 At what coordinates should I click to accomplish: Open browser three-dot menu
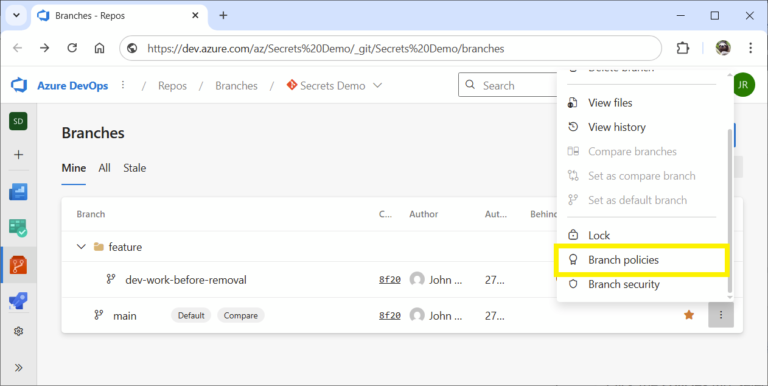tap(750, 48)
